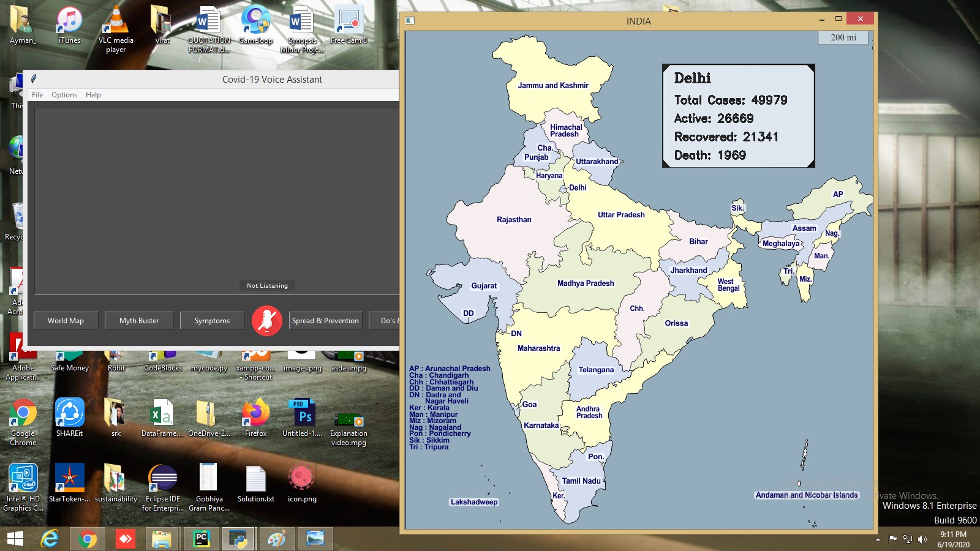980x551 pixels.
Task: Select Google Chrome desktop icon
Action: 23,422
